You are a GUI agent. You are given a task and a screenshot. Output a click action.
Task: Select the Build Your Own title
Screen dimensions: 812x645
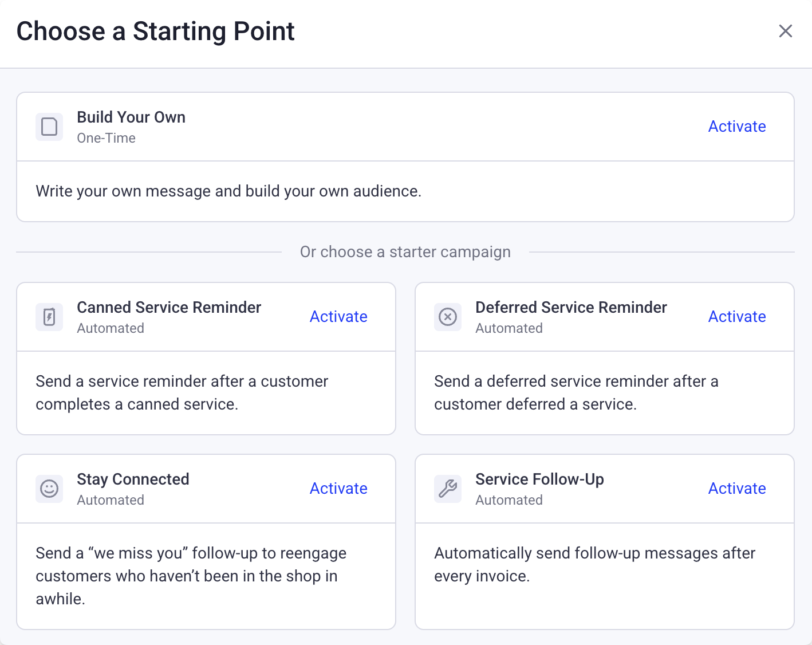pos(131,117)
